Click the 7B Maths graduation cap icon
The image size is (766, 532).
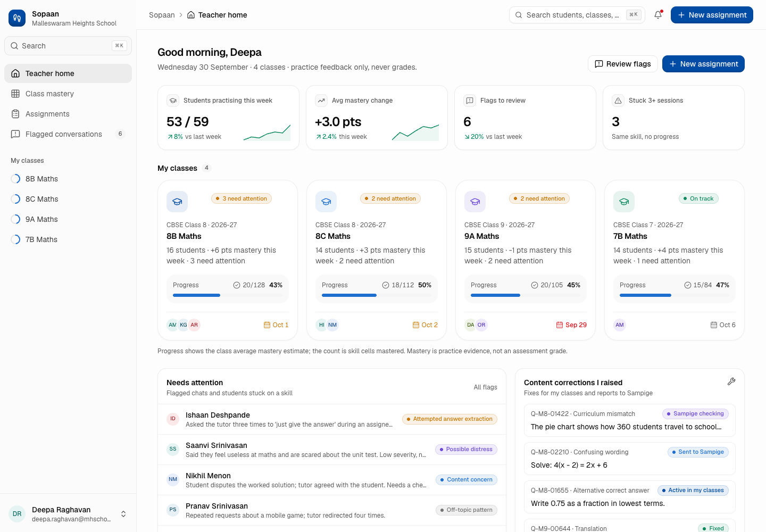click(x=624, y=202)
